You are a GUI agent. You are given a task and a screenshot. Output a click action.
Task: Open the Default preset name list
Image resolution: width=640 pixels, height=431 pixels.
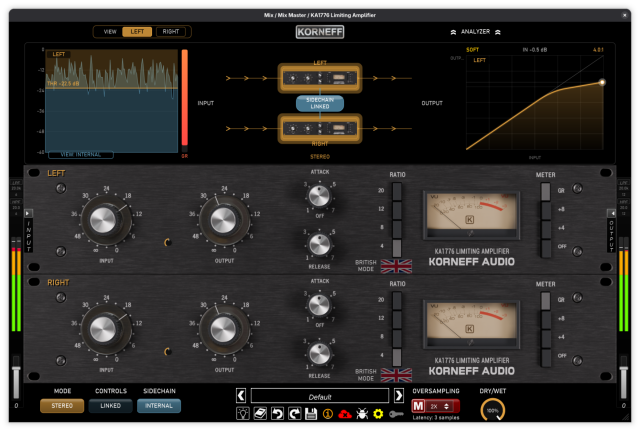(x=320, y=395)
